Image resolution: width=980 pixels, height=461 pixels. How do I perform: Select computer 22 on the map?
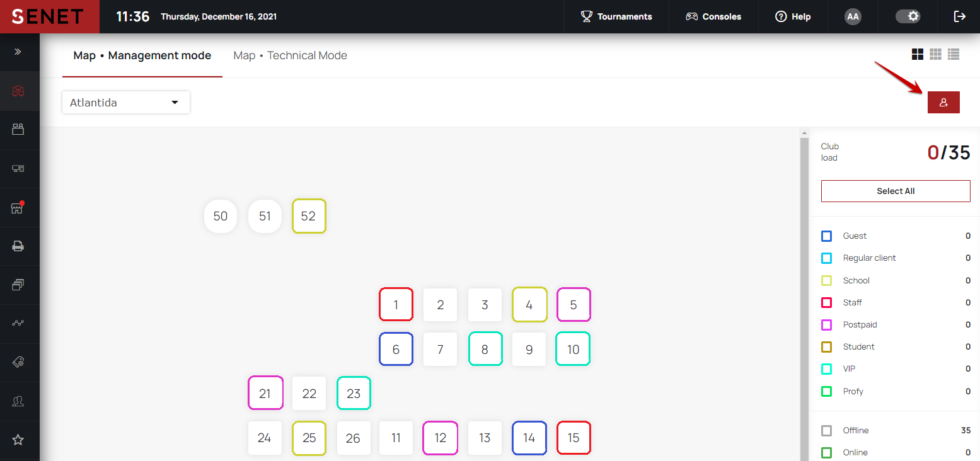point(309,393)
